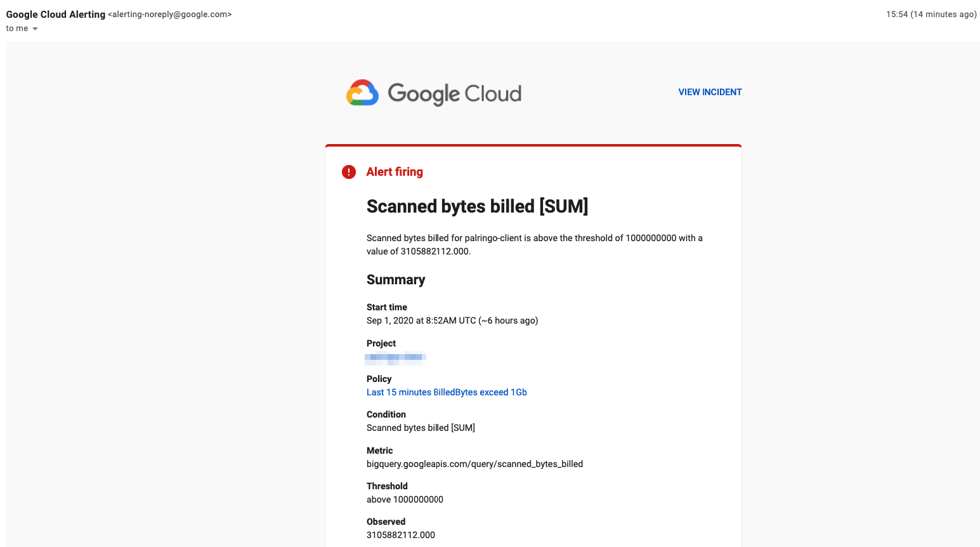Viewport: 980px width, 547px height.
Task: Click the Google Cloud wordmark text
Action: tap(454, 94)
